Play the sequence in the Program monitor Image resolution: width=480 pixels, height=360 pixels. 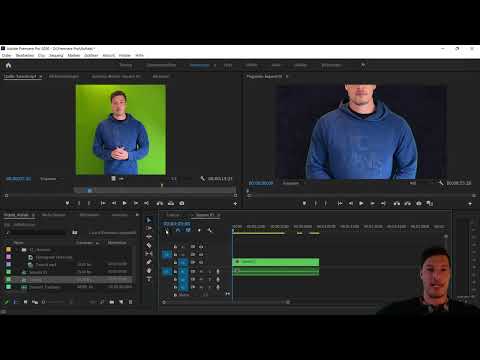361,203
